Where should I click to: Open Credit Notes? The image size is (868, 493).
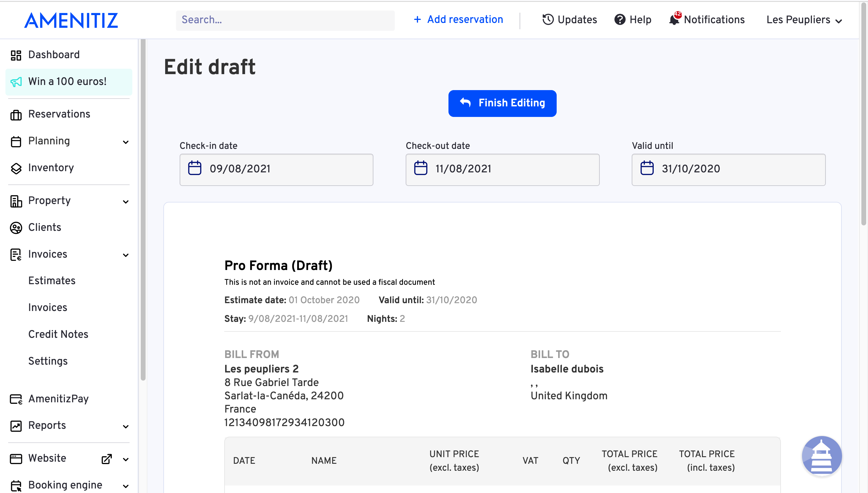pyautogui.click(x=58, y=334)
